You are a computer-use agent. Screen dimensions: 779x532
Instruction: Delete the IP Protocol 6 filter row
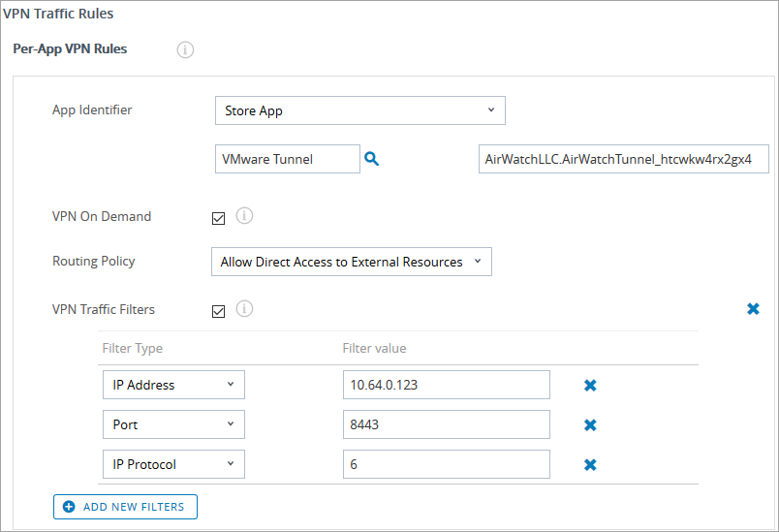590,464
